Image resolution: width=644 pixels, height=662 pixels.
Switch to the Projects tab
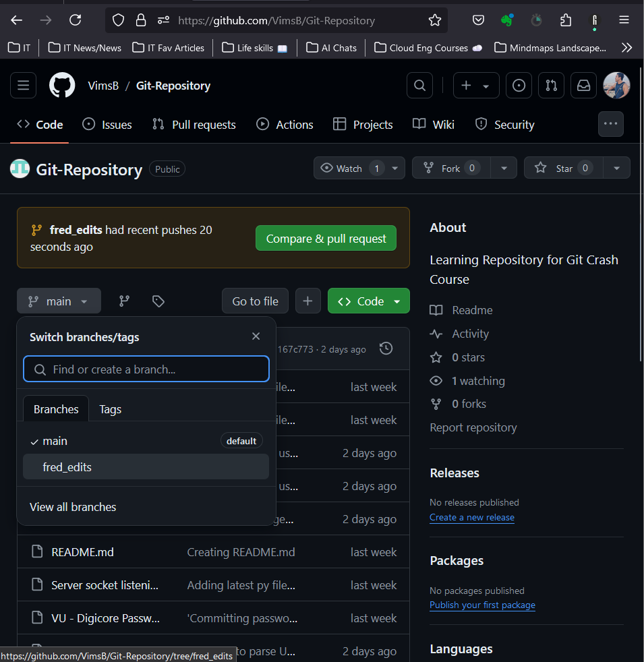tap(363, 125)
